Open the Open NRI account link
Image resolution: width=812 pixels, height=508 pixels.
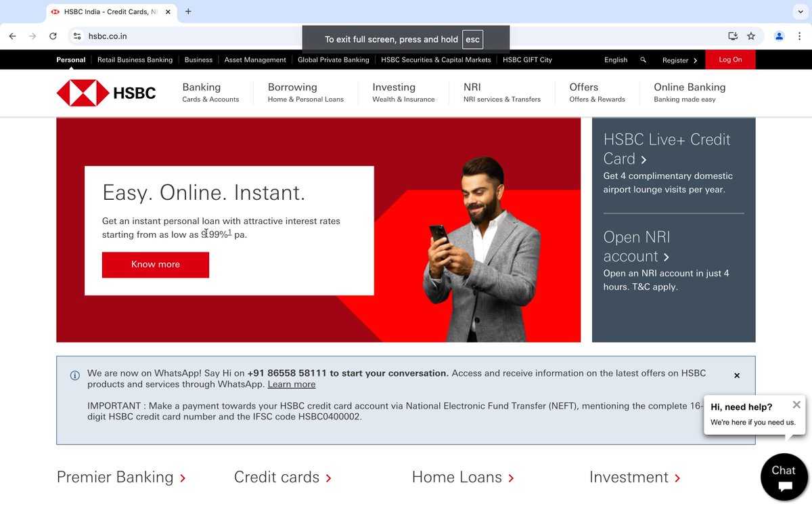[637, 247]
